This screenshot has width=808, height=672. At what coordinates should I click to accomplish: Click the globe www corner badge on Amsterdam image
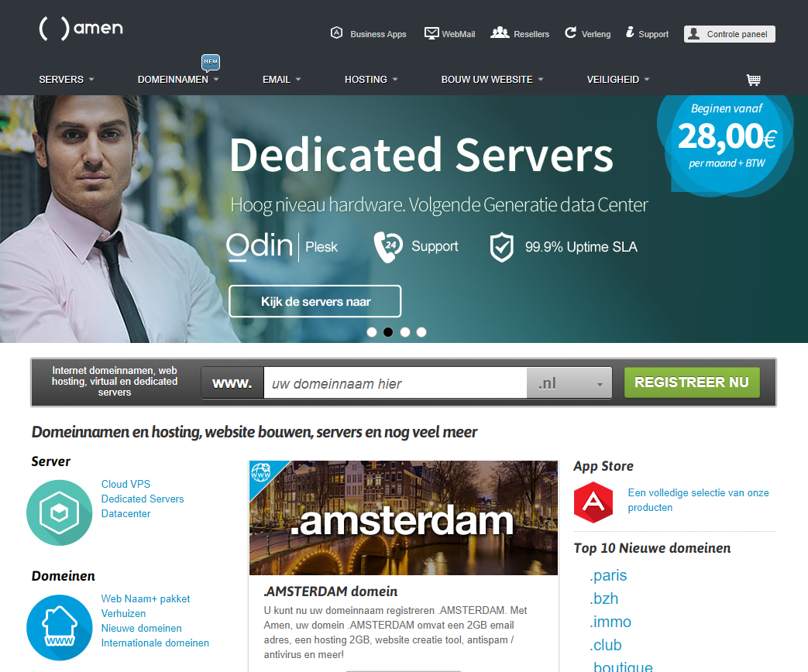pos(261,471)
